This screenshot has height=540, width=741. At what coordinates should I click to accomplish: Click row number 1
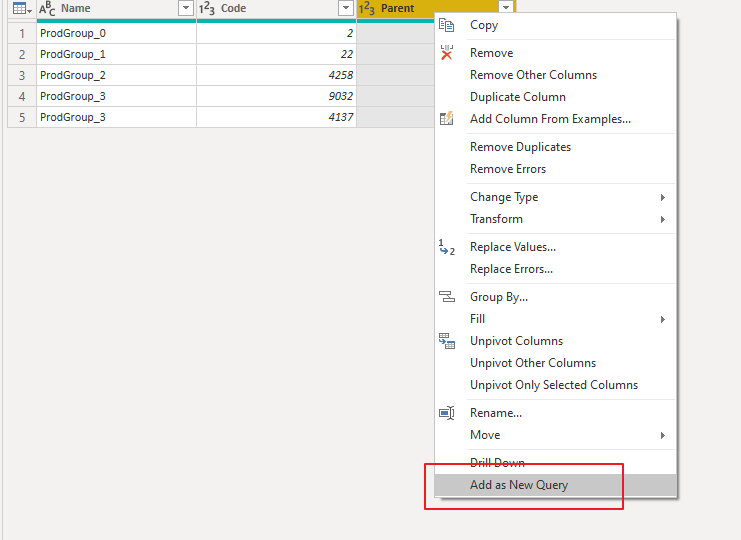[x=22, y=33]
